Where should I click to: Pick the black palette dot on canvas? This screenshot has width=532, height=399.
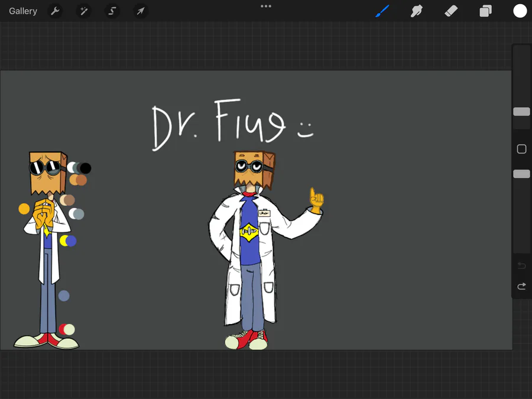coord(86,168)
